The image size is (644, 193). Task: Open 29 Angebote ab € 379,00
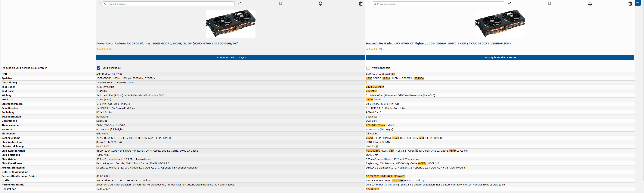500,57
